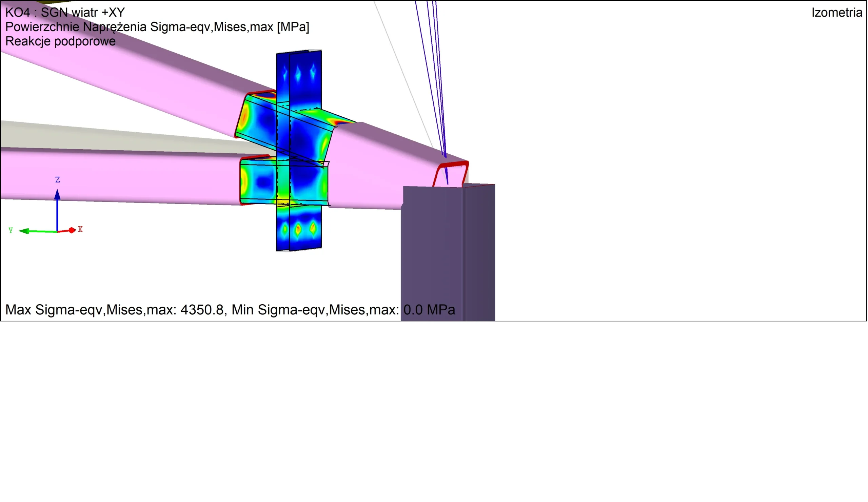Image resolution: width=868 pixels, height=502 pixels.
Task: Click the 'Reakcje podporowe' text line
Action: 61,41
